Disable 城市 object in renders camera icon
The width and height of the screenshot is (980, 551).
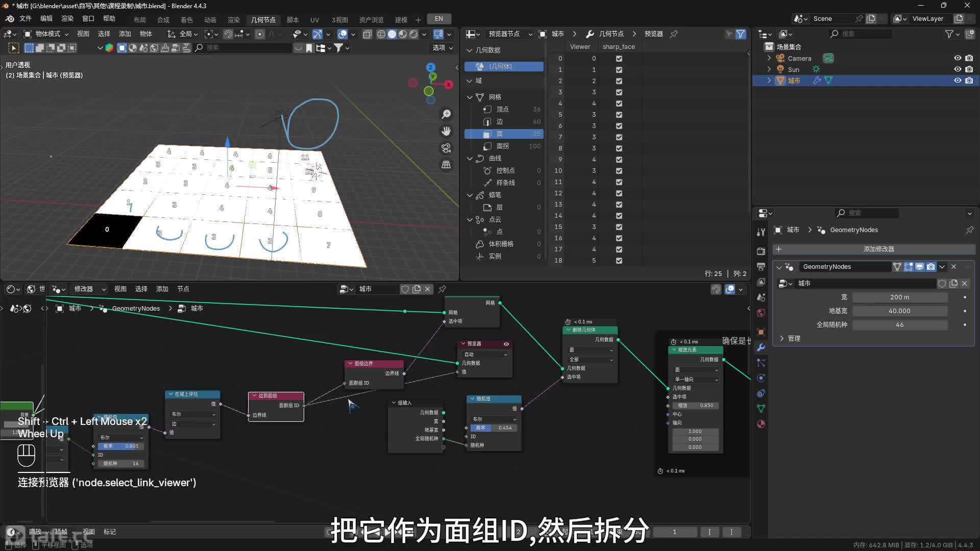(x=969, y=81)
